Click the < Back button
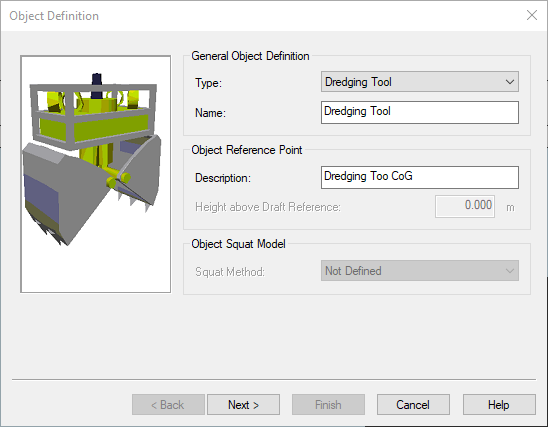This screenshot has width=548, height=427. tap(168, 405)
